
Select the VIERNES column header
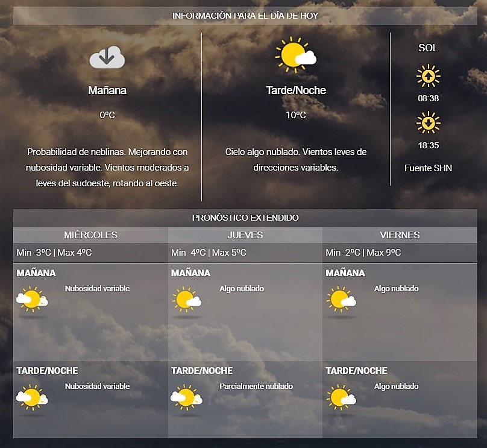(x=400, y=235)
